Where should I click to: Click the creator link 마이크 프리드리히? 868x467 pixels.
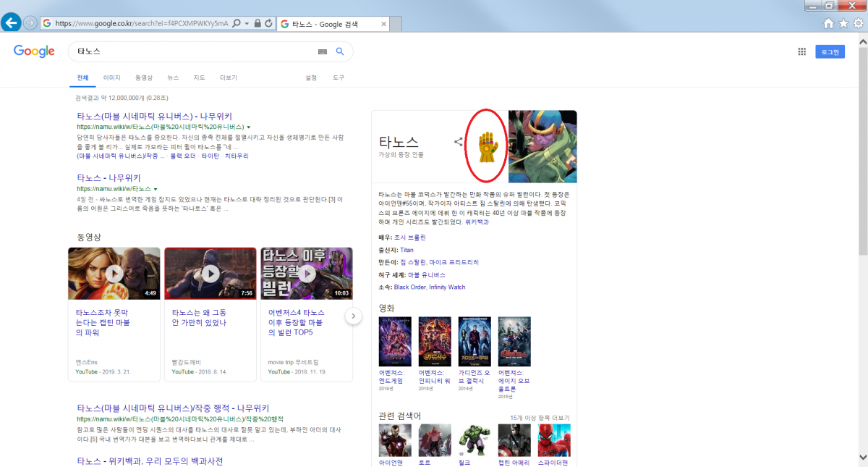[454, 262]
